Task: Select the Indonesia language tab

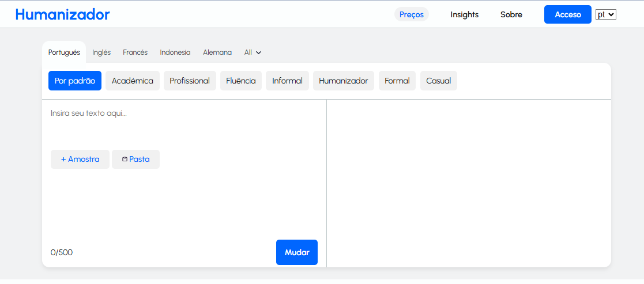Action: pyautogui.click(x=175, y=52)
